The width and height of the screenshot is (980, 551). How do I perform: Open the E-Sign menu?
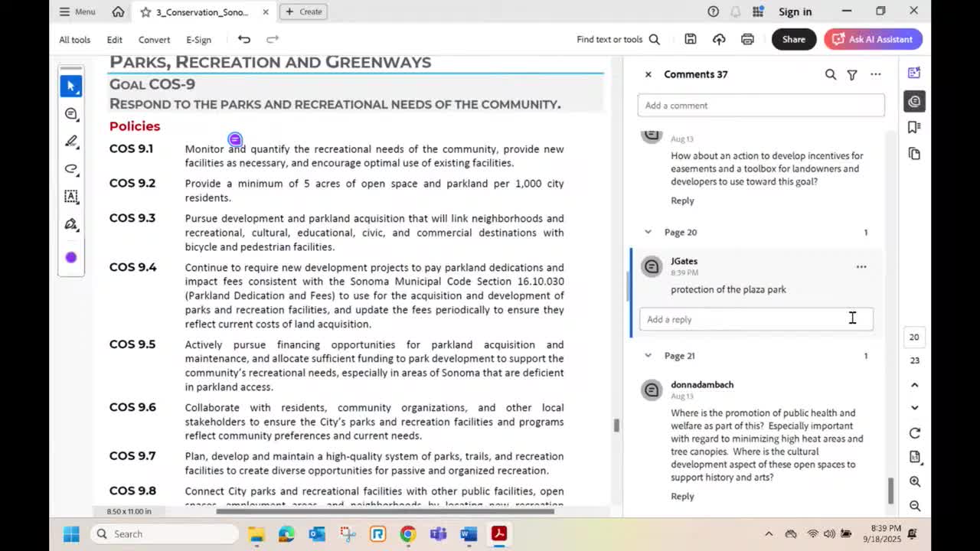pos(198,40)
